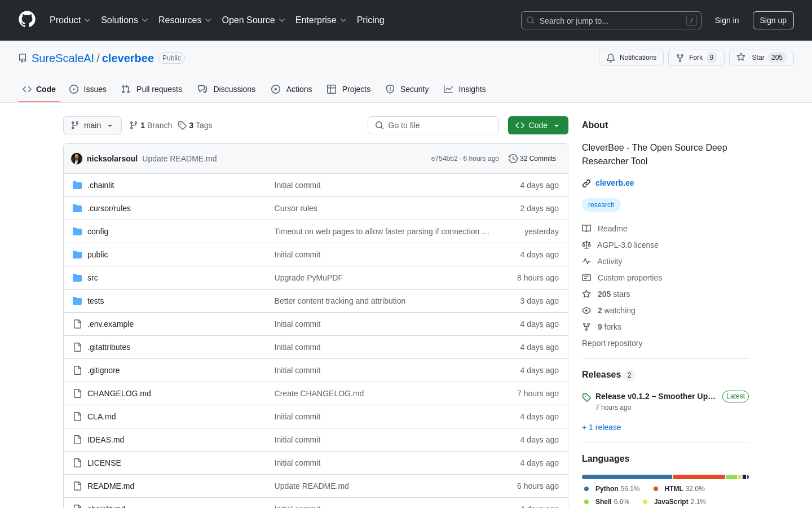Viewport: 812px width, 508px height.
Task: Switch to the Projects tab
Action: tap(349, 89)
